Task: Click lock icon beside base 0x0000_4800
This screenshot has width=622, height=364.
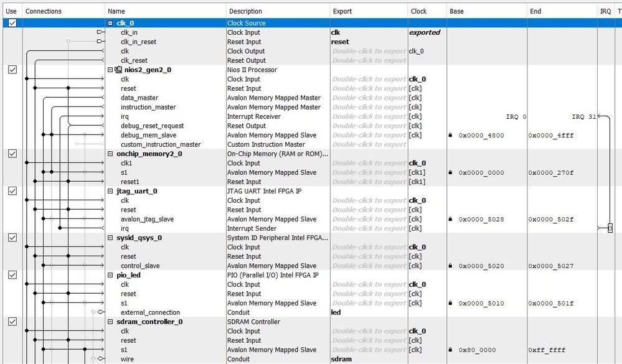Action: coord(450,135)
